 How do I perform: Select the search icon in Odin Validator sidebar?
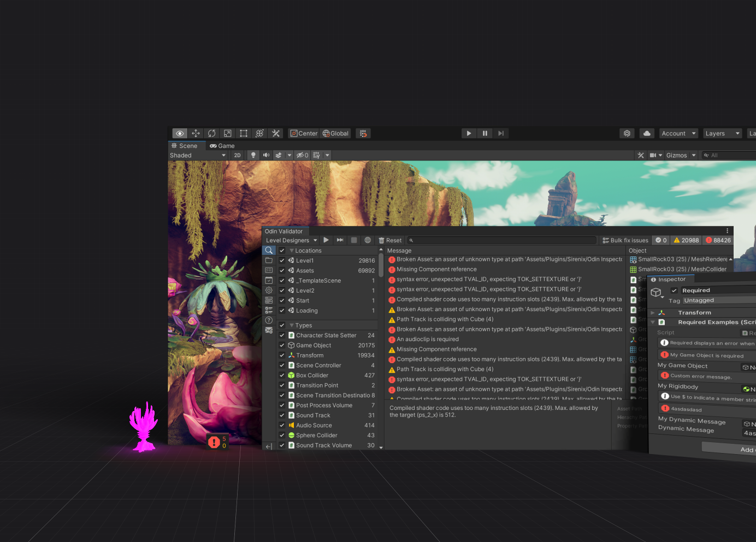(269, 251)
